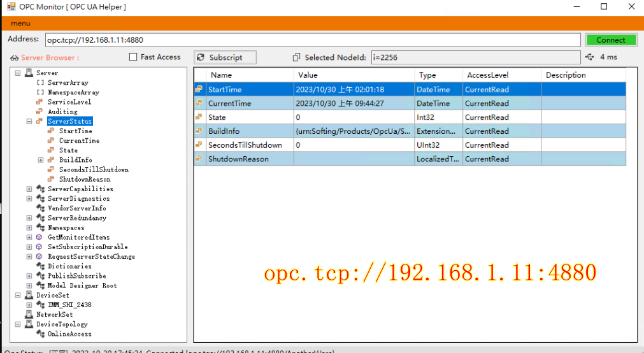
Task: Select SecondsTillShutdown in the tree
Action: point(94,169)
